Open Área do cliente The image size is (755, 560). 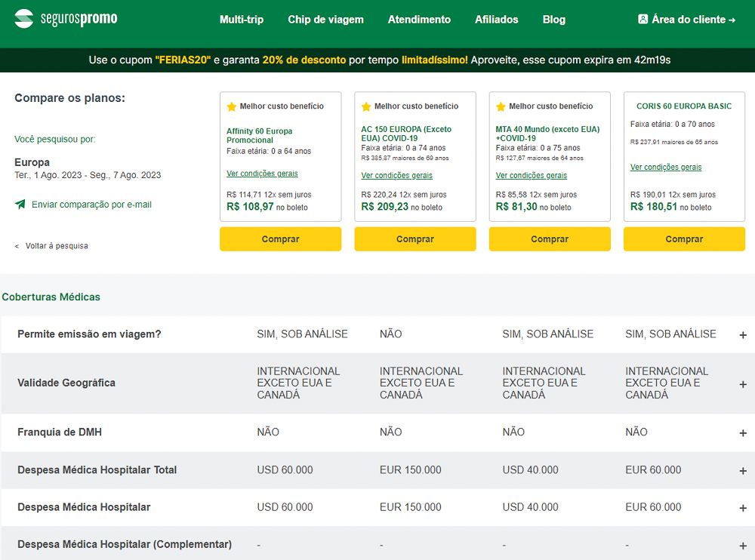[686, 20]
